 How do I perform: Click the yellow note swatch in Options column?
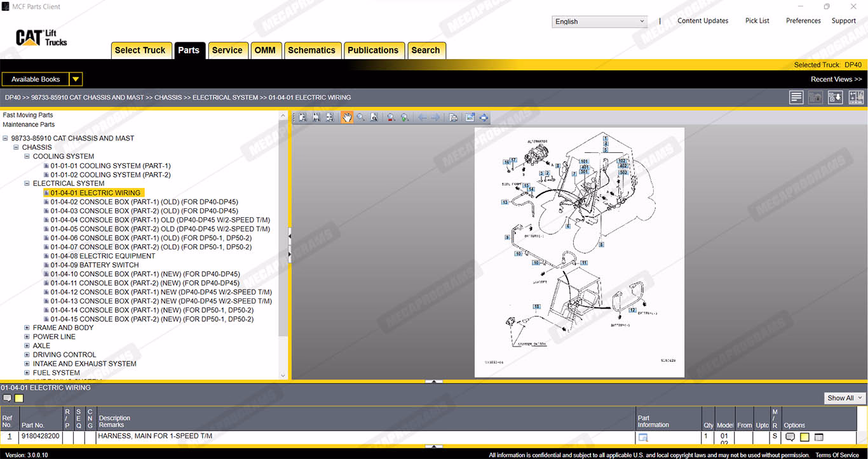tap(804, 437)
